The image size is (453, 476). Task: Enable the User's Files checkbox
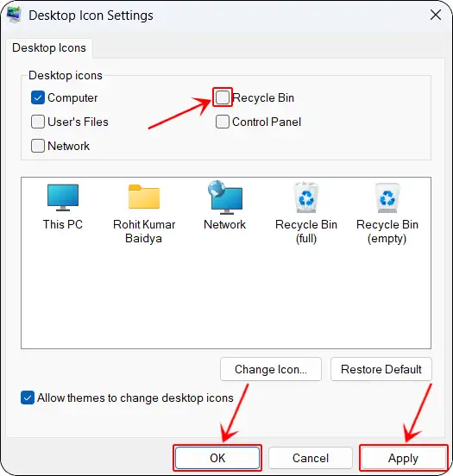pyautogui.click(x=38, y=122)
